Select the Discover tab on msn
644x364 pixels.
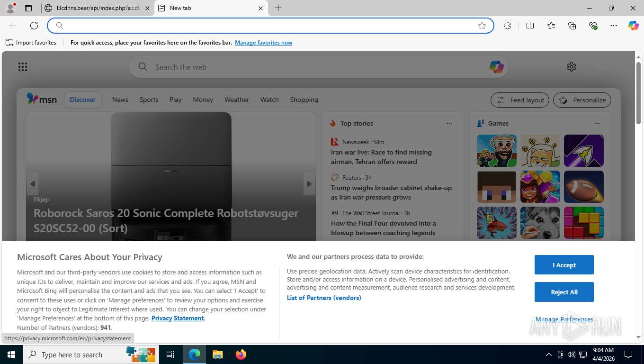(x=83, y=100)
